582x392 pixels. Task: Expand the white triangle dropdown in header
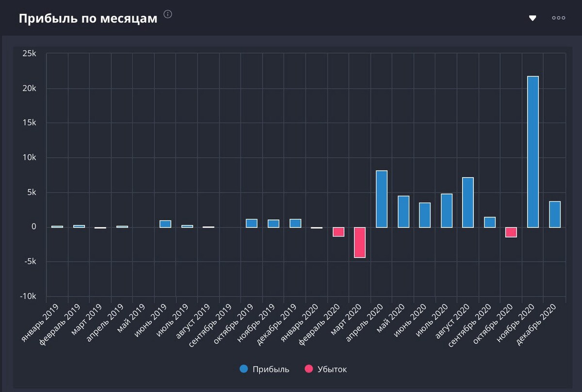click(x=533, y=18)
